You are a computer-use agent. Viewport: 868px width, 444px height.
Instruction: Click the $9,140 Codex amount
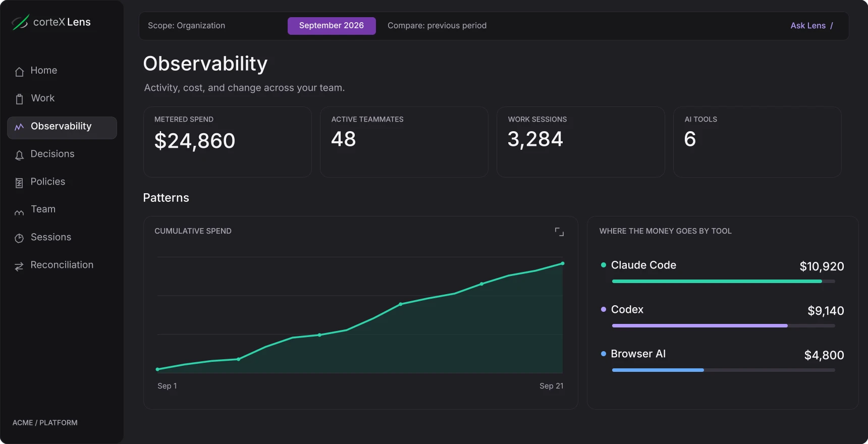[x=826, y=311]
